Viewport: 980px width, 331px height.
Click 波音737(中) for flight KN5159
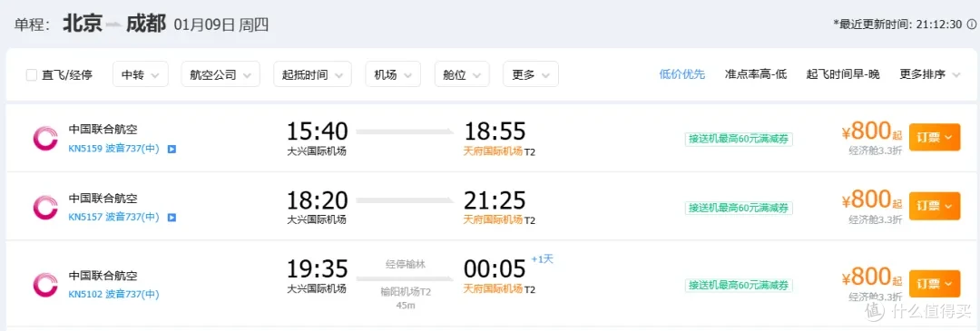132,149
